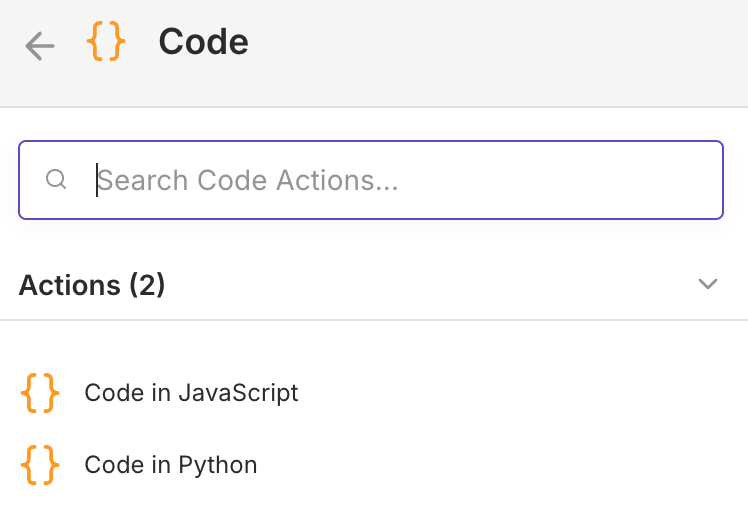
Task: Toggle the Actions list down-chevron
Action: pos(708,284)
